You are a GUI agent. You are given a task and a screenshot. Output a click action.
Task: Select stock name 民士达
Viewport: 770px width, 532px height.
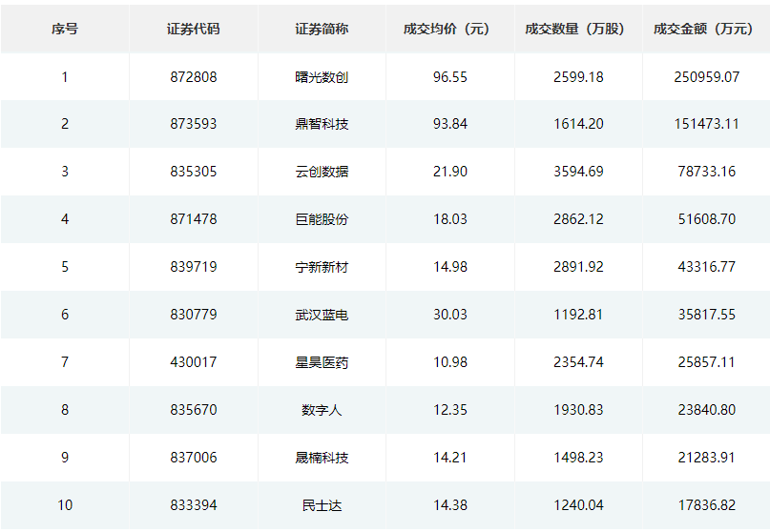[x=322, y=505]
